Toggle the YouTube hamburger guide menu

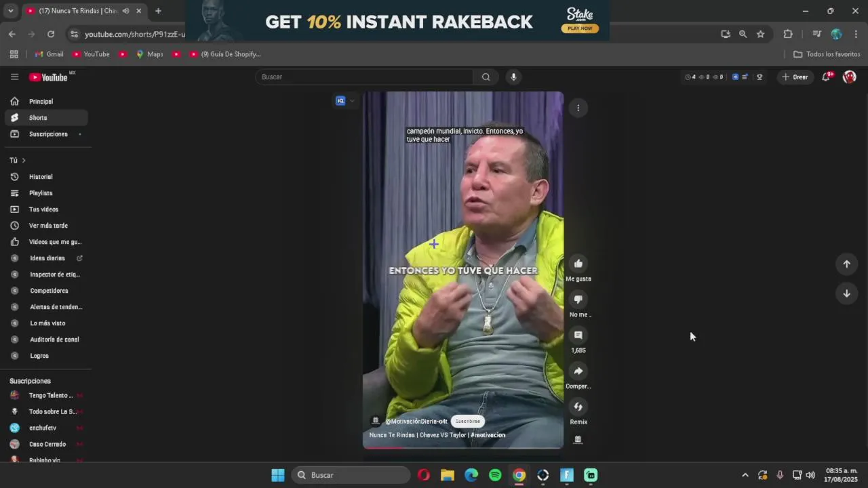click(x=14, y=77)
